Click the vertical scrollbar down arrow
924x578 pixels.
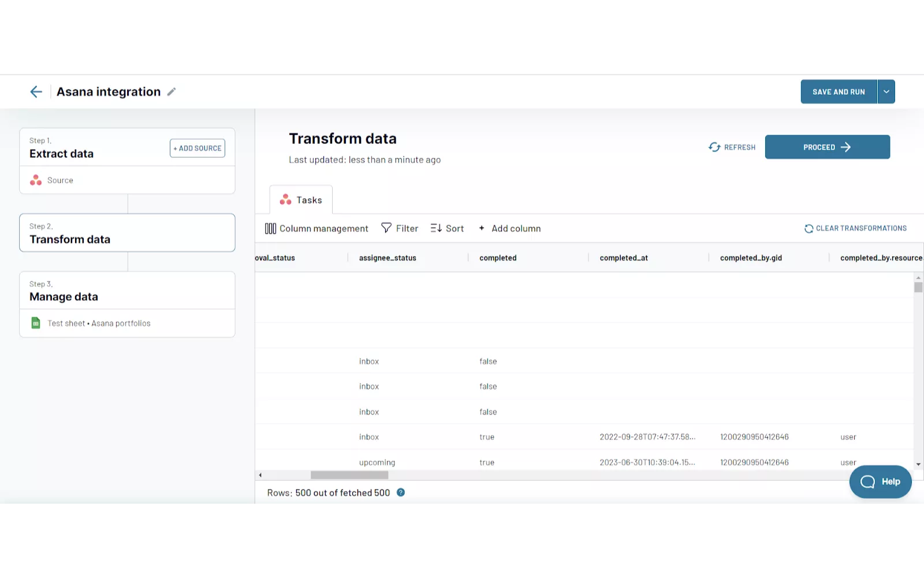tap(918, 465)
